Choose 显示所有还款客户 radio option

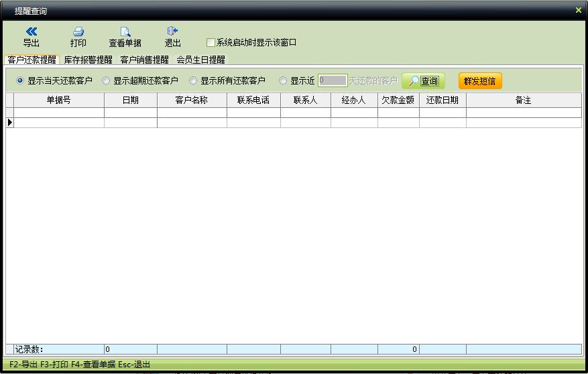[193, 80]
